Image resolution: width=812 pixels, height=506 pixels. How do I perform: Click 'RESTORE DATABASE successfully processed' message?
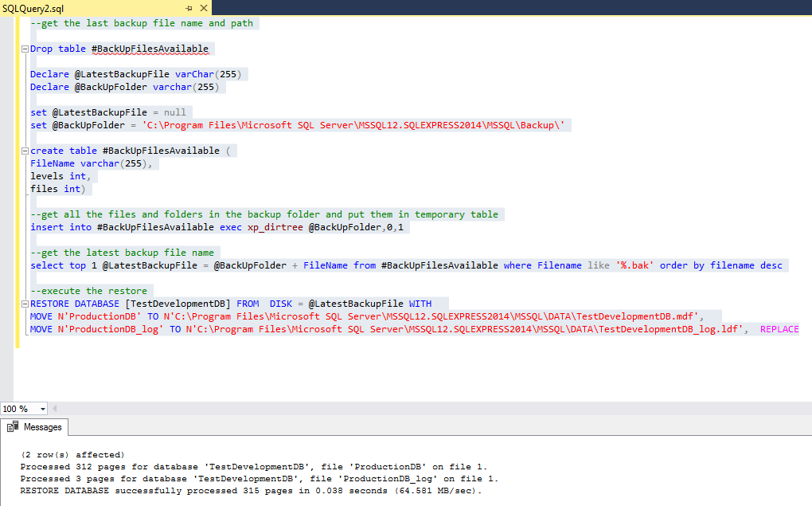[x=251, y=490]
